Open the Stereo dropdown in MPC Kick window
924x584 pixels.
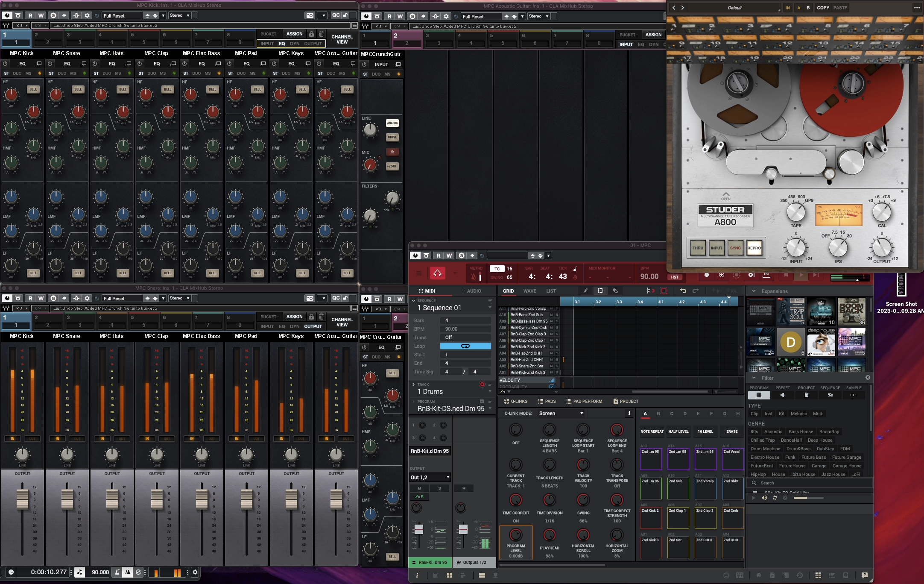click(x=180, y=15)
